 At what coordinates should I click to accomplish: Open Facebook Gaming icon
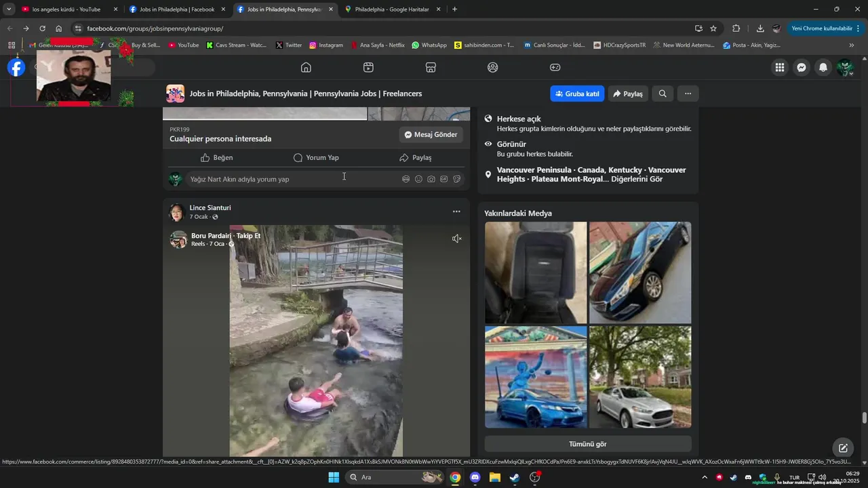(x=555, y=67)
